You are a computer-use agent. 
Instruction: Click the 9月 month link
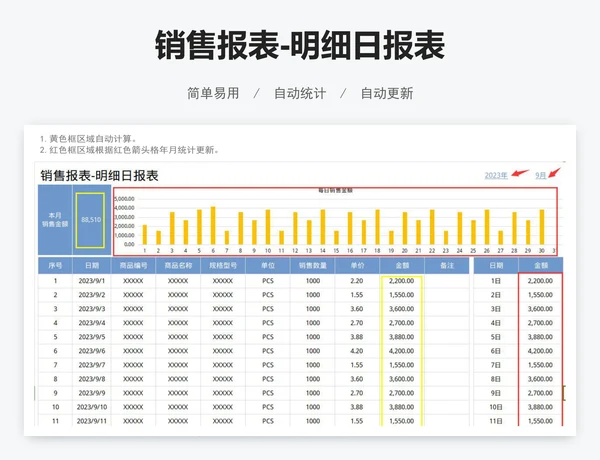click(541, 175)
